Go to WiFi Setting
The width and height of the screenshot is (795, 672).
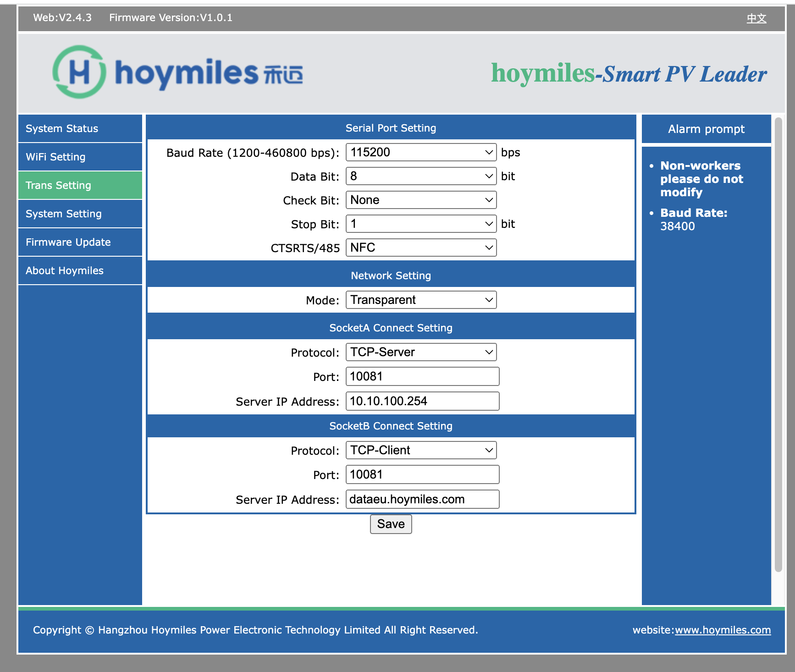55,157
